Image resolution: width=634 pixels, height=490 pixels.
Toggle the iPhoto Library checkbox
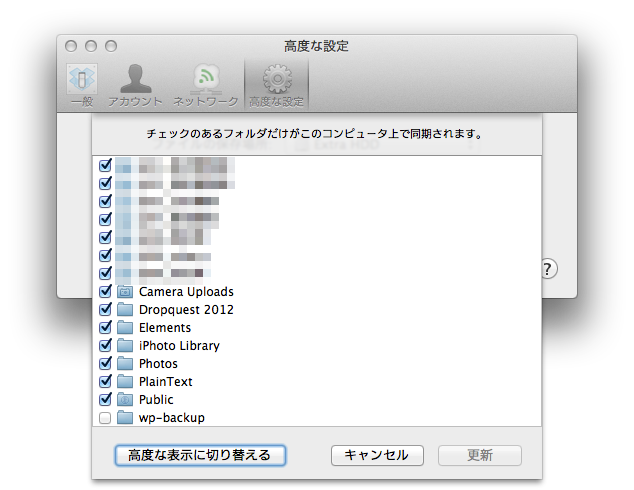click(x=105, y=346)
